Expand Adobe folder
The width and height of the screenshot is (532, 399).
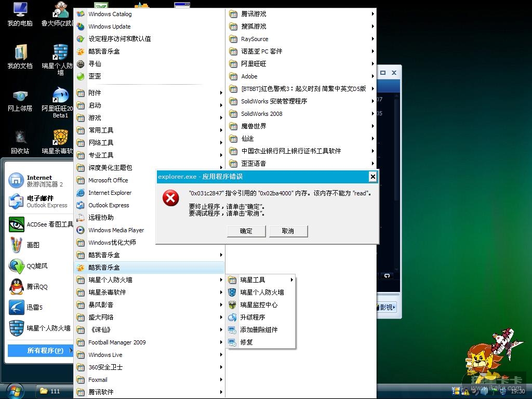pyautogui.click(x=301, y=76)
